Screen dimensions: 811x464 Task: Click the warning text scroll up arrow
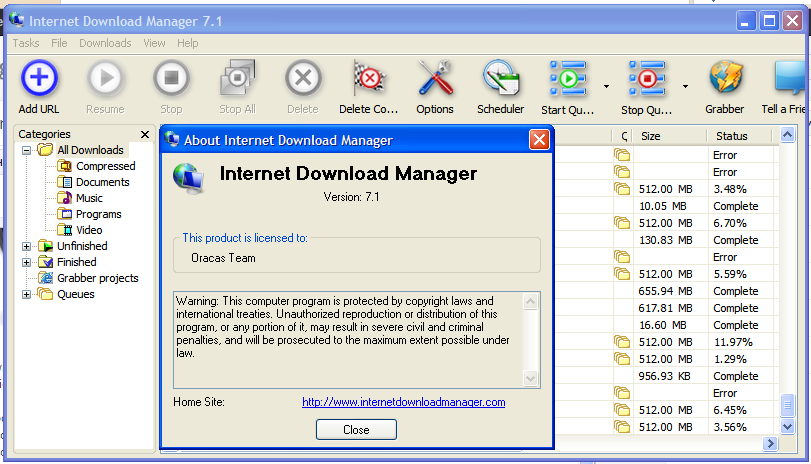(531, 301)
